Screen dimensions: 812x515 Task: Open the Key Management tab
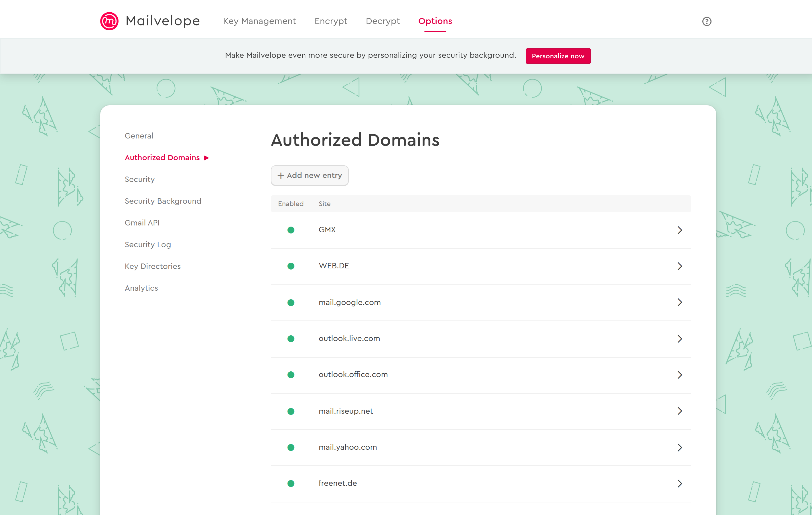coord(259,21)
